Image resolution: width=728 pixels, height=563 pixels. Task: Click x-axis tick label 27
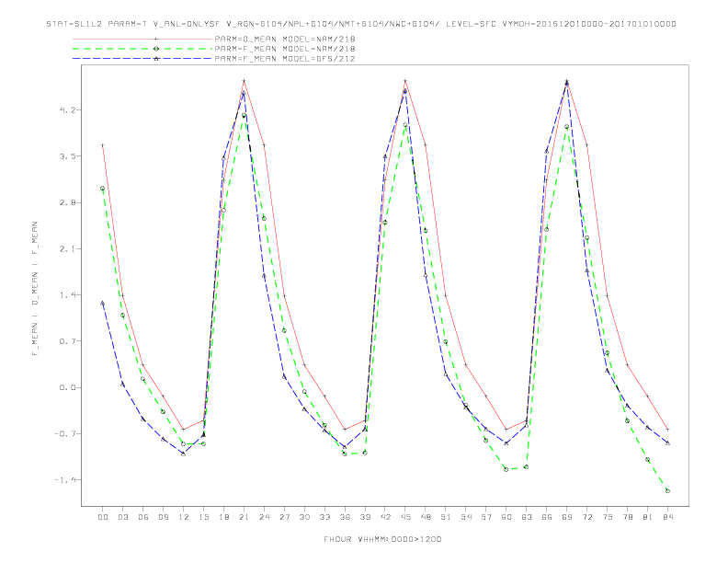tap(284, 517)
